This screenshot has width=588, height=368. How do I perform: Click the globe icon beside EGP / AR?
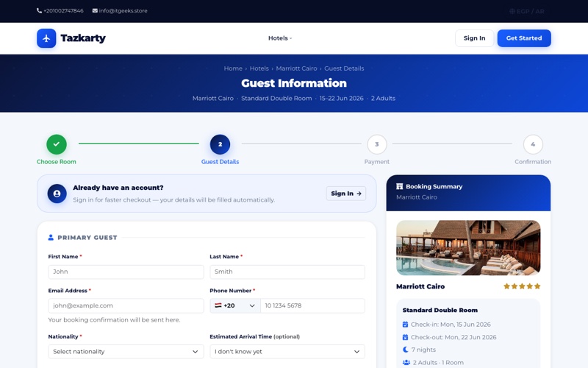[512, 11]
